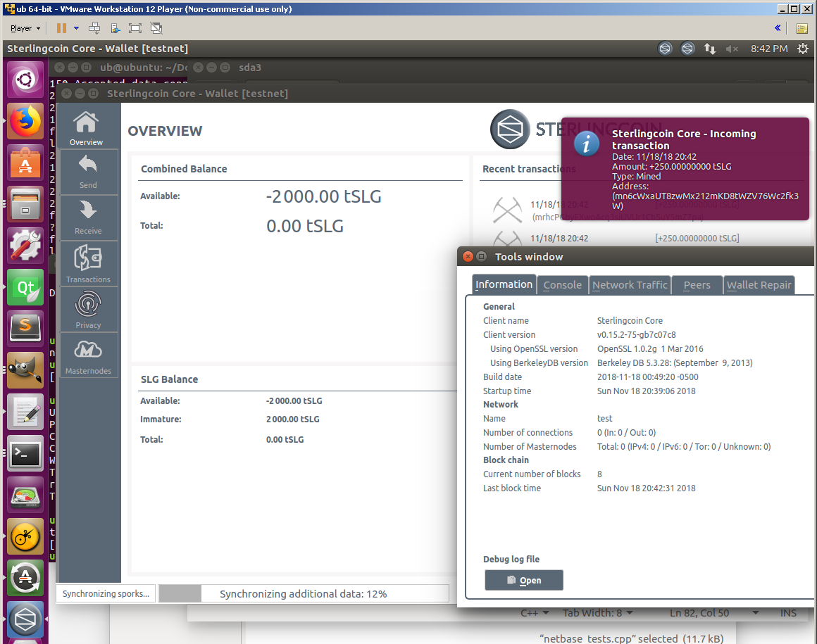Close the Tools window
Screen dimensions: 817x644
[468, 256]
